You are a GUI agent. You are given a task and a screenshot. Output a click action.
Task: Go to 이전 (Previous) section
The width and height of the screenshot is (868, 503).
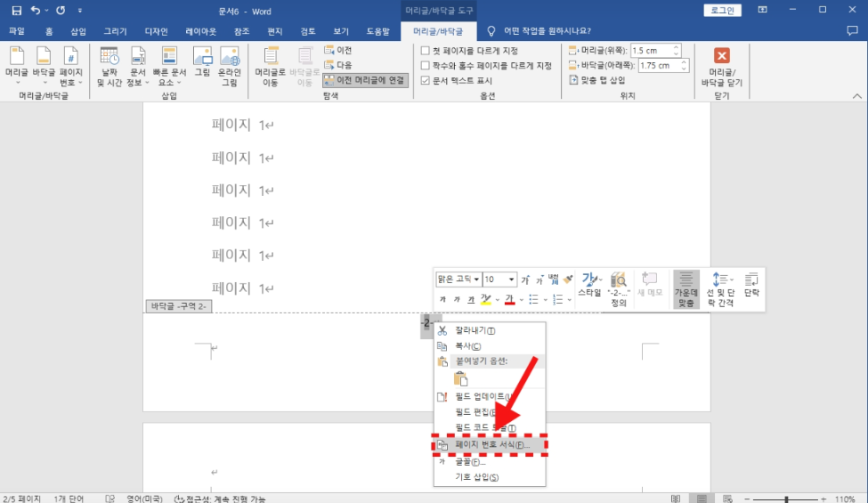pyautogui.click(x=337, y=51)
